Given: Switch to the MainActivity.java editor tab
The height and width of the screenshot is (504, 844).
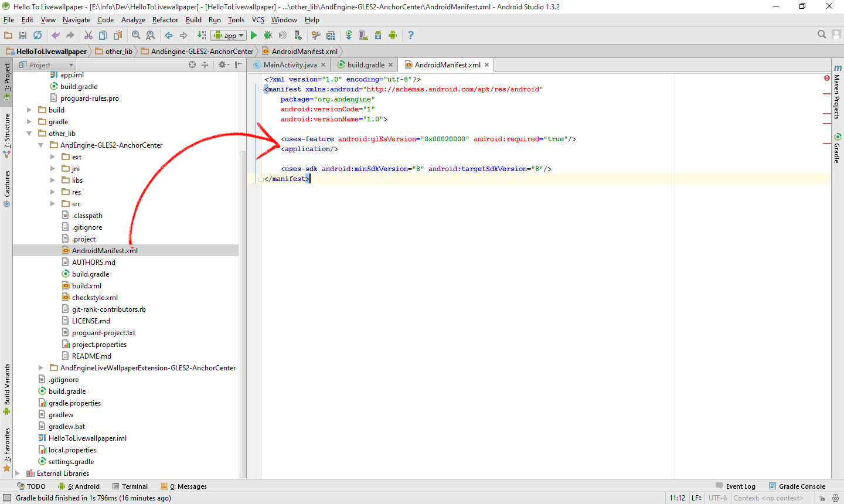Looking at the screenshot, I should [291, 64].
